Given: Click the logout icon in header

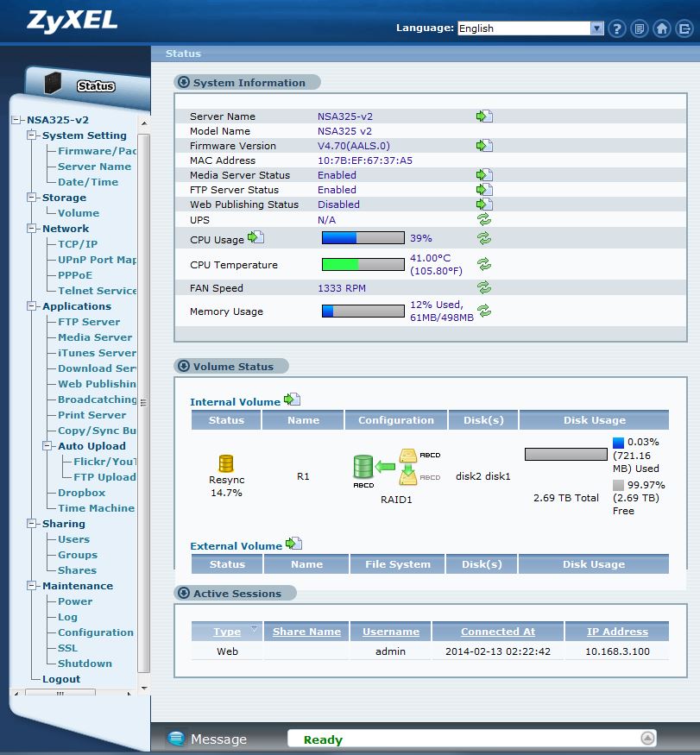Looking at the screenshot, I should [684, 28].
